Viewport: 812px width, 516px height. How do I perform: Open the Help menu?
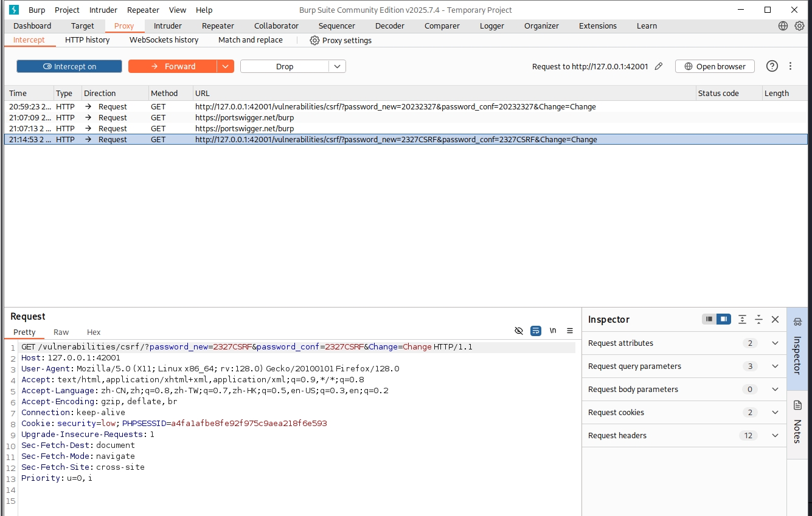coord(204,10)
